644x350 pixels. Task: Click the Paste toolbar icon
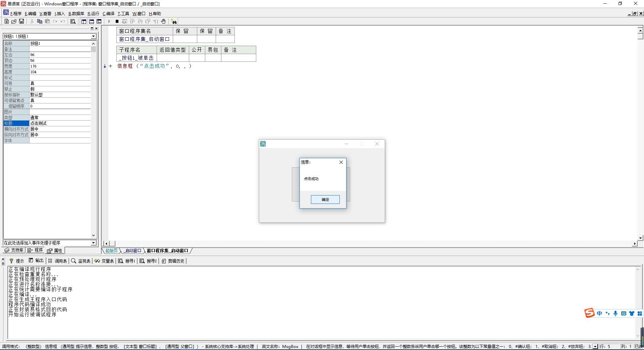point(47,21)
